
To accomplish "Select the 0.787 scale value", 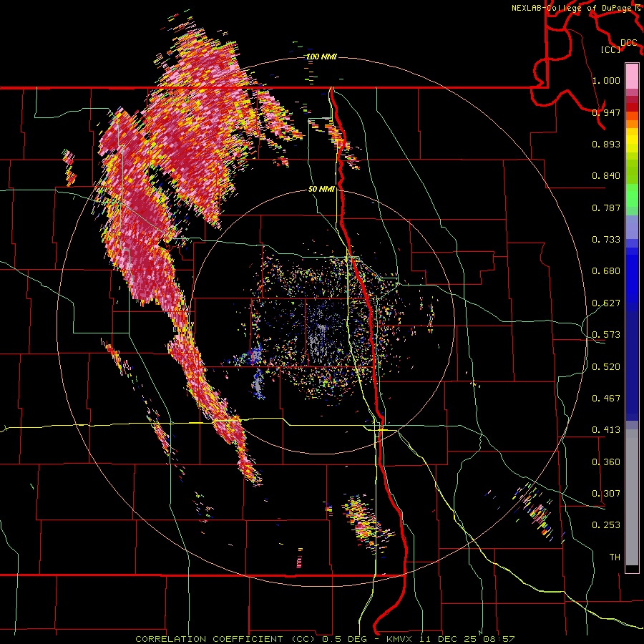I will 606,208.
